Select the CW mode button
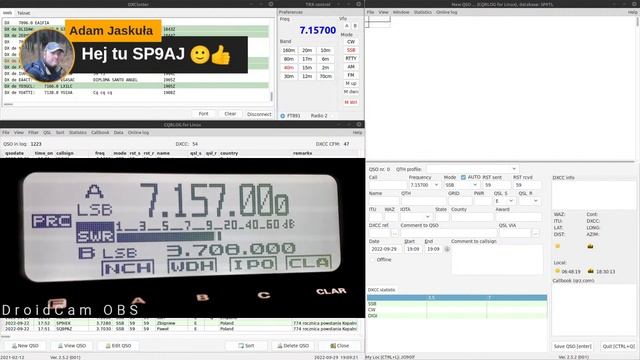640x360 pixels. (351, 42)
